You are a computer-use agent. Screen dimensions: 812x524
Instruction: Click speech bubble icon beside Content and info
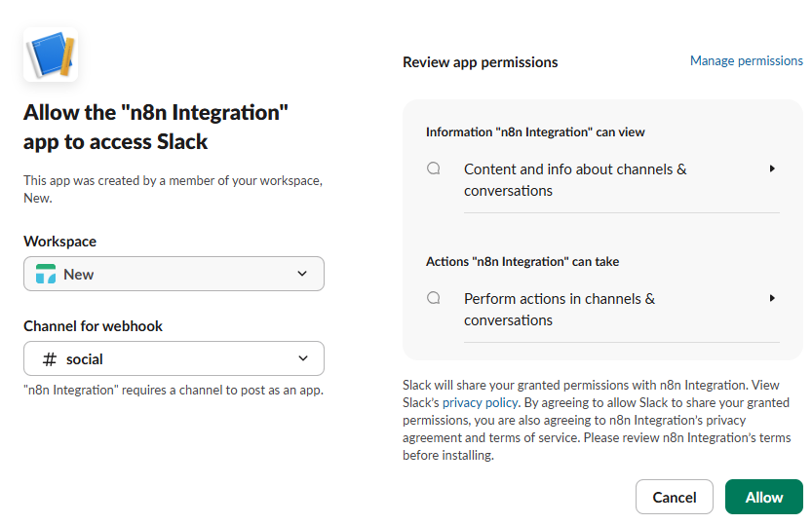click(x=434, y=168)
